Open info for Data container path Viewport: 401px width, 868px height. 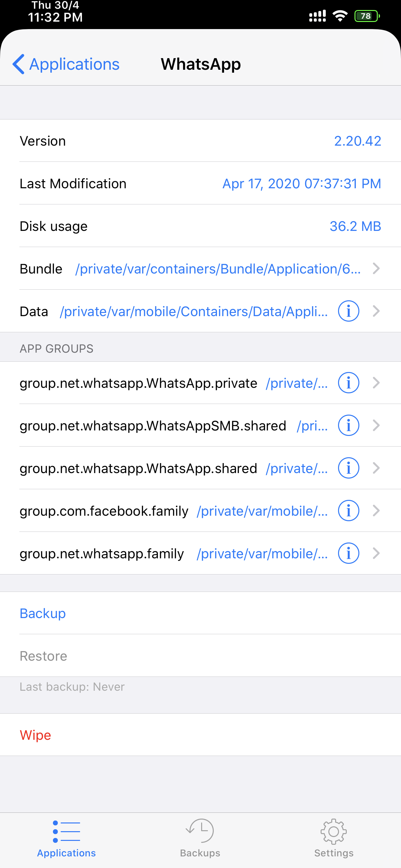(348, 311)
